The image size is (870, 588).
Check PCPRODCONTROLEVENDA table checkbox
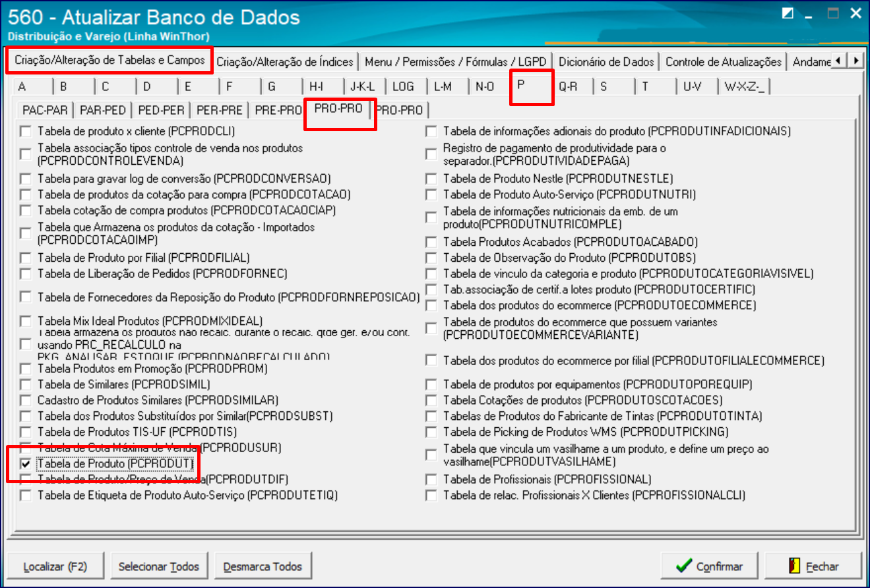(26, 155)
